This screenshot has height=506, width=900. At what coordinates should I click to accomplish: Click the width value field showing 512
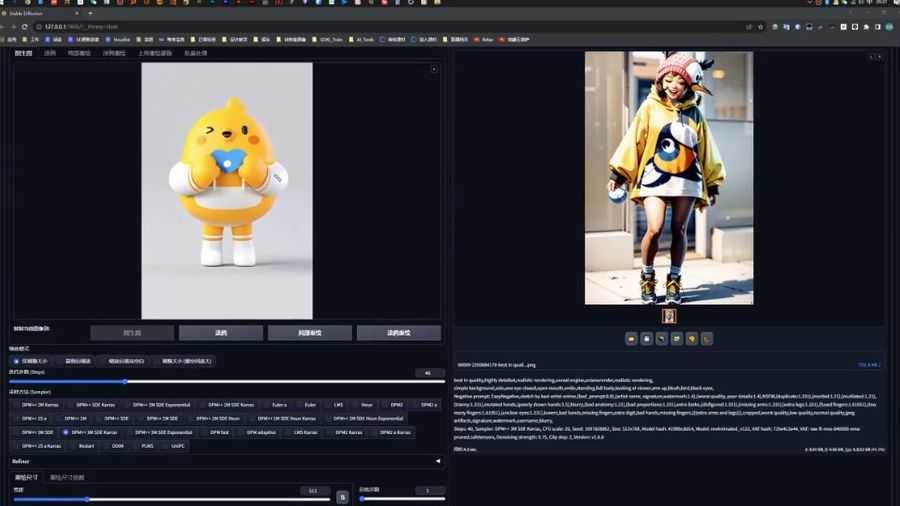[315, 491]
